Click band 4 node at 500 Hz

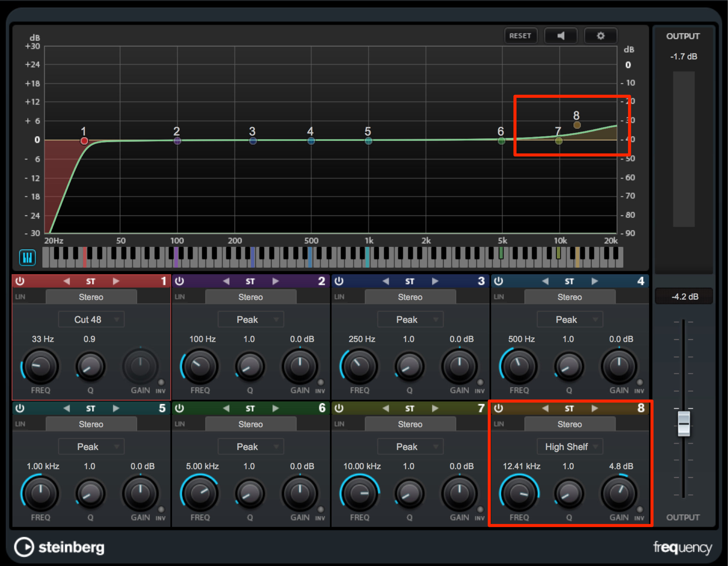pyautogui.click(x=311, y=141)
